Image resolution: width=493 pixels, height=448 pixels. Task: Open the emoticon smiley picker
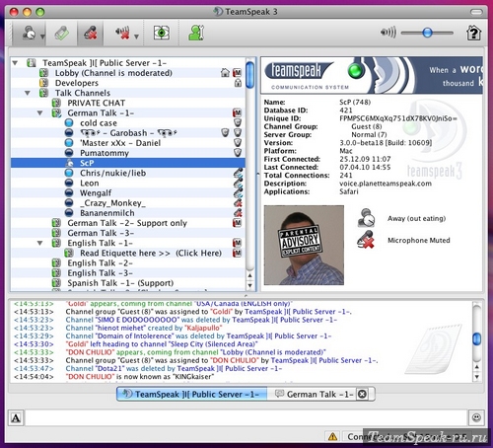(476, 417)
